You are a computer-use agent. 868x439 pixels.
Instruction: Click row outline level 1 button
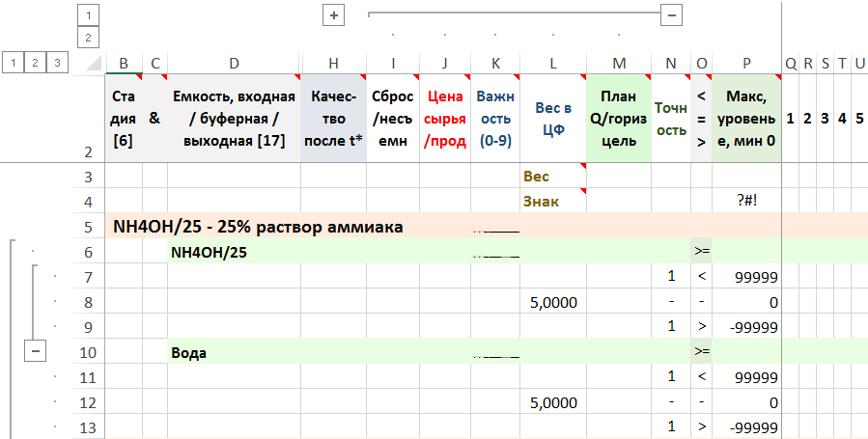(14, 63)
